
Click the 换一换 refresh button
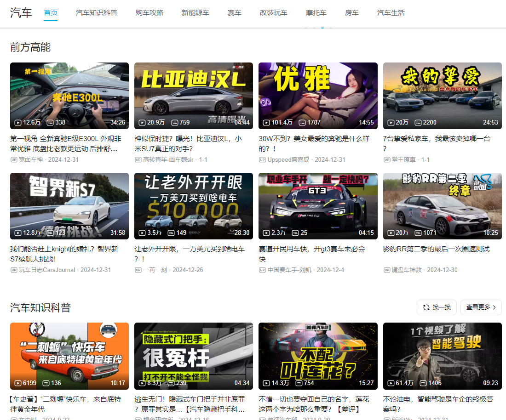coord(437,307)
